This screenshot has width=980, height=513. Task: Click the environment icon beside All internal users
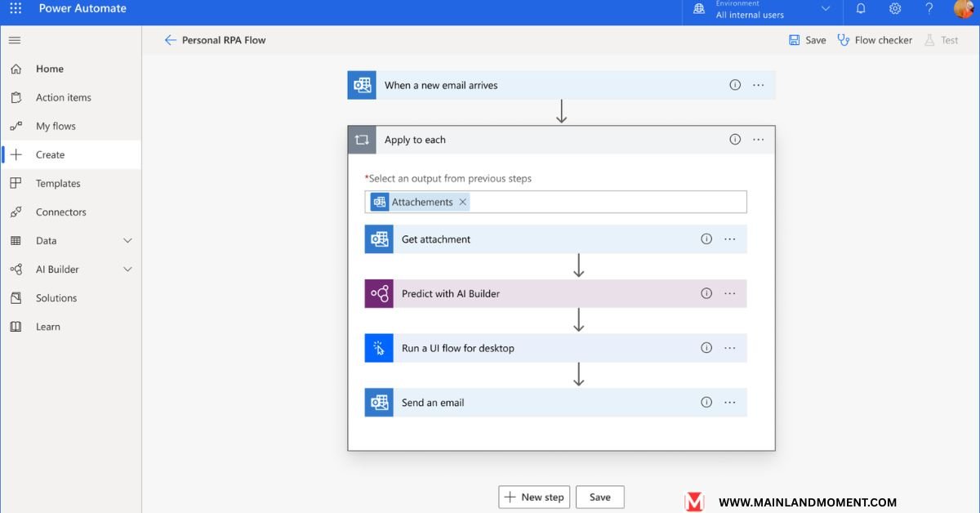click(699, 9)
